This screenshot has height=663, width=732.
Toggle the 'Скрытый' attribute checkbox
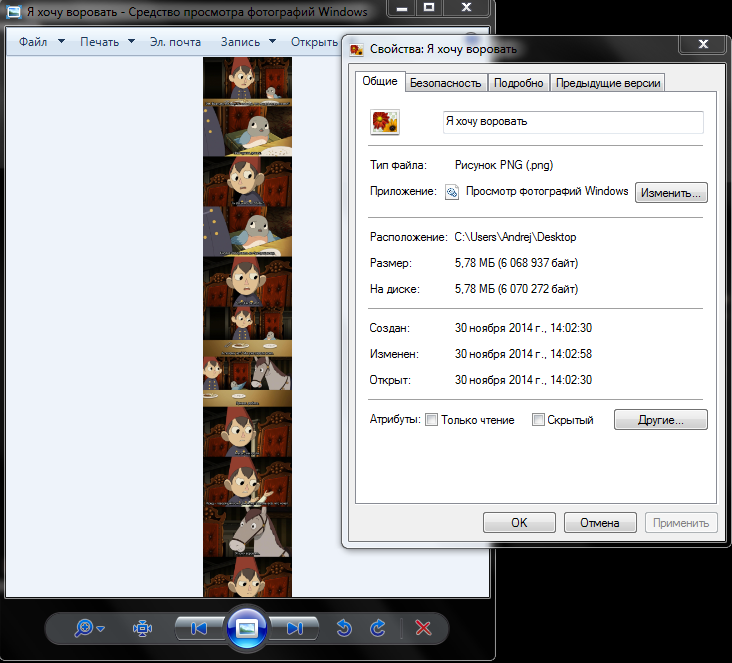538,420
